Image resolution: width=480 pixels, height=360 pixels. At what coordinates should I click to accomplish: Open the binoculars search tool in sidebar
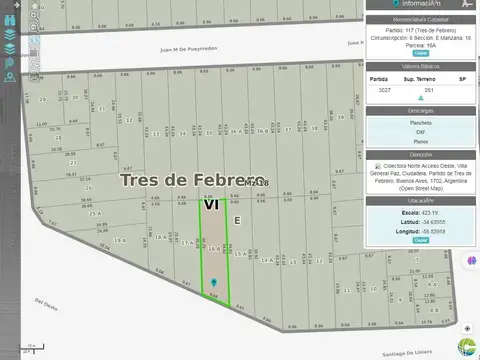coord(10,20)
